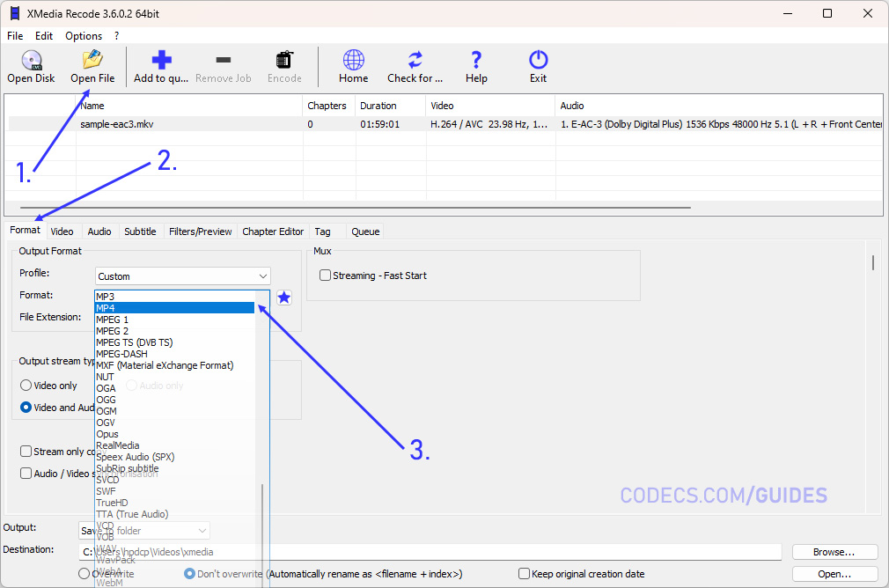Click the Open File folder icon
Screen dimensions: 889x588
click(x=92, y=60)
